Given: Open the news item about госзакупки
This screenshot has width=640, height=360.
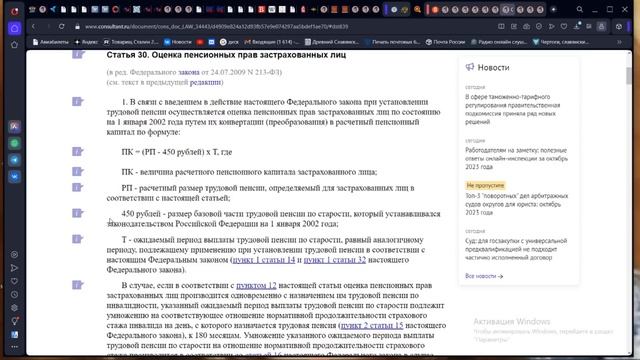Looking at the screenshot, I should (x=516, y=249).
